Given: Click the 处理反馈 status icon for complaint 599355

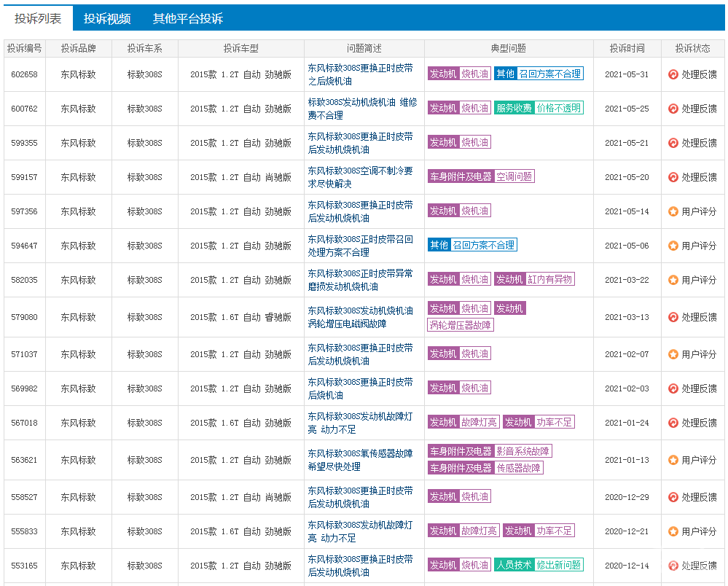Looking at the screenshot, I should [x=673, y=143].
